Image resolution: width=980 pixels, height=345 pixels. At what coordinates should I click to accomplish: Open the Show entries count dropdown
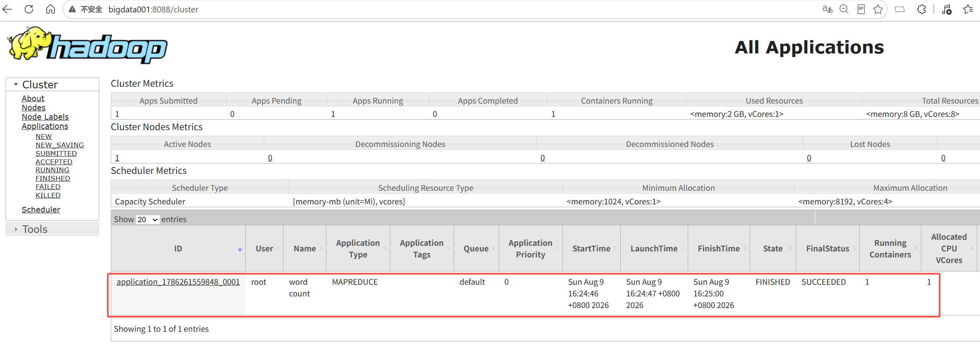(x=148, y=219)
